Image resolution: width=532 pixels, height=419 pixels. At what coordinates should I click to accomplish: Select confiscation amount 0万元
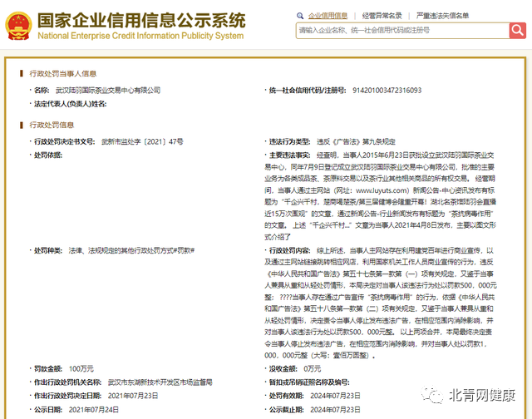point(313,368)
